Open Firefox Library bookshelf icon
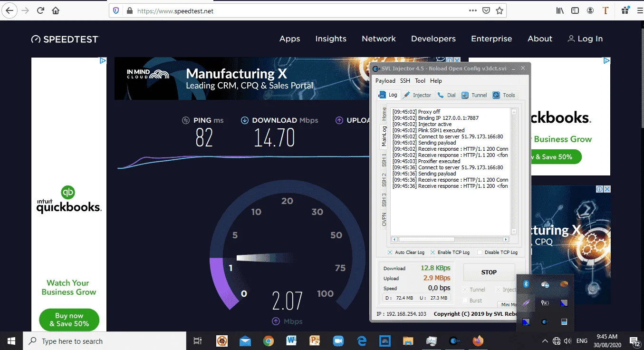 [x=560, y=10]
